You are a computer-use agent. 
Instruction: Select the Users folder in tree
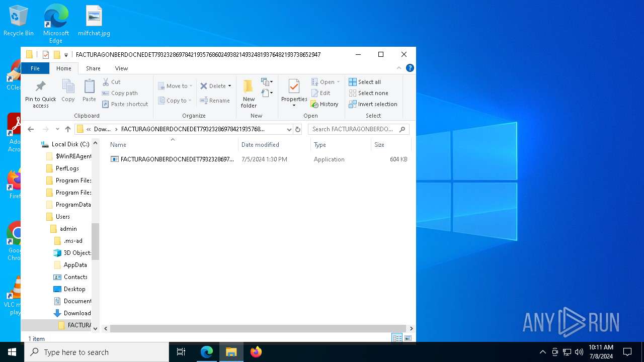pos(58,217)
